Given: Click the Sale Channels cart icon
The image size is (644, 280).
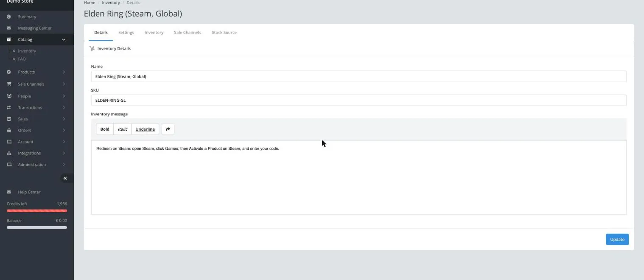Looking at the screenshot, I should pos(9,84).
